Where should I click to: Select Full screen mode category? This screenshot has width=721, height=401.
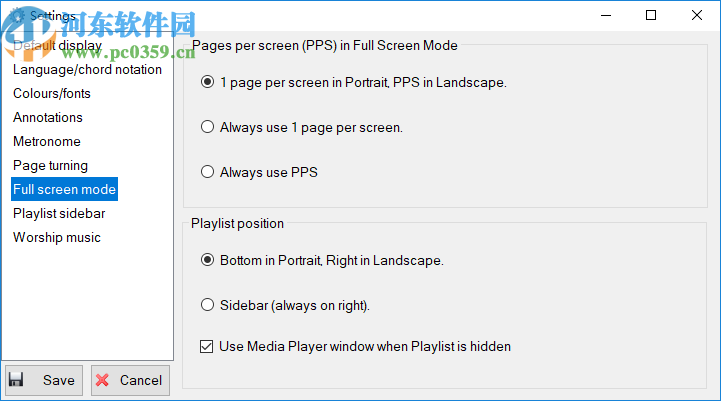click(64, 189)
